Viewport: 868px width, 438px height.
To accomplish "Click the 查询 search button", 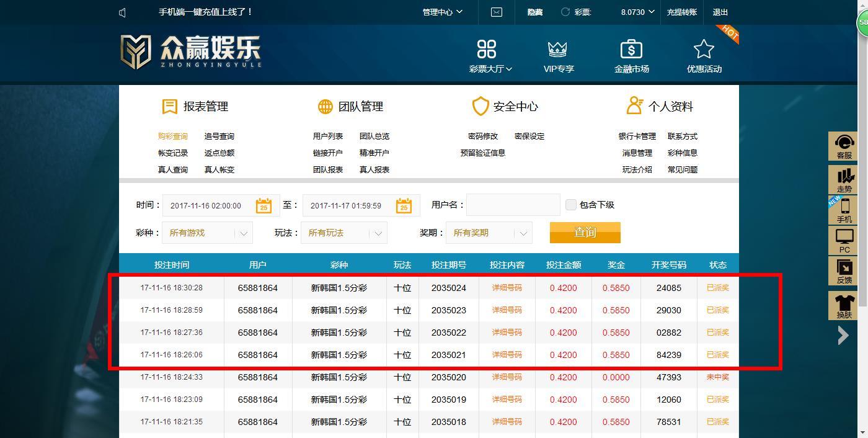I will pos(585,233).
